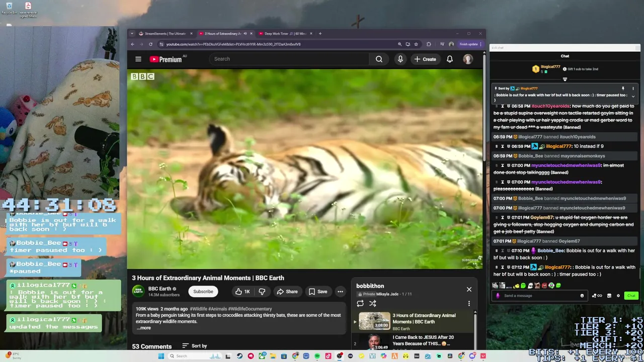Close the StreamElements tab

(191, 34)
